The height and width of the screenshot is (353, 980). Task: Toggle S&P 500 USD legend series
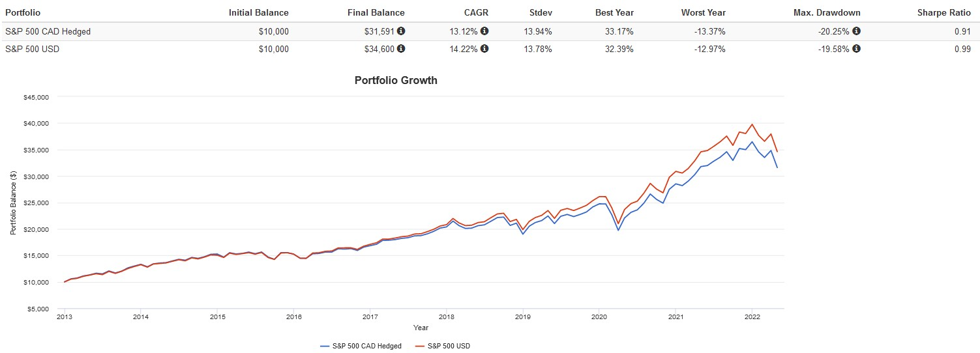click(x=449, y=346)
